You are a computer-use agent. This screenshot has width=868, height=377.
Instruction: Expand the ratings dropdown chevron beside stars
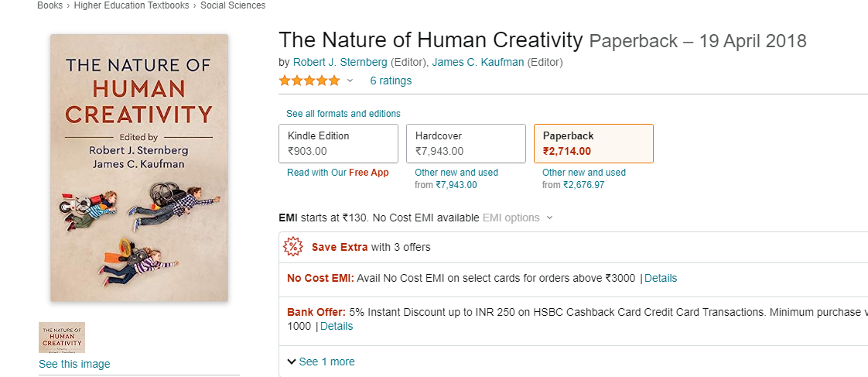pyautogui.click(x=350, y=81)
